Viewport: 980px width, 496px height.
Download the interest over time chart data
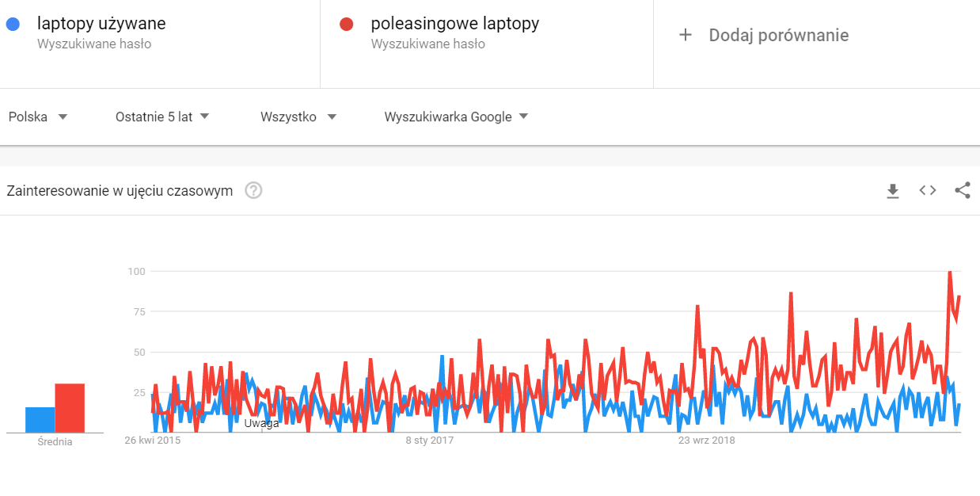tap(893, 191)
